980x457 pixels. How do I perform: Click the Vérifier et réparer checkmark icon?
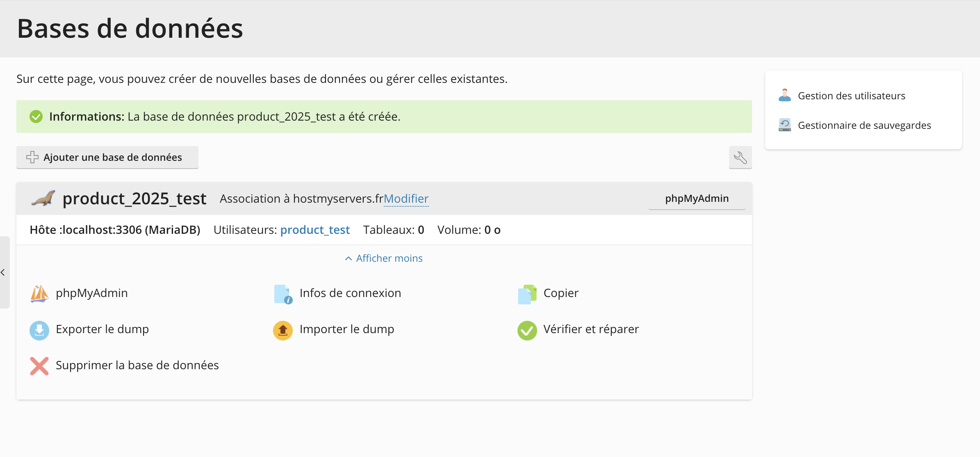[527, 329]
